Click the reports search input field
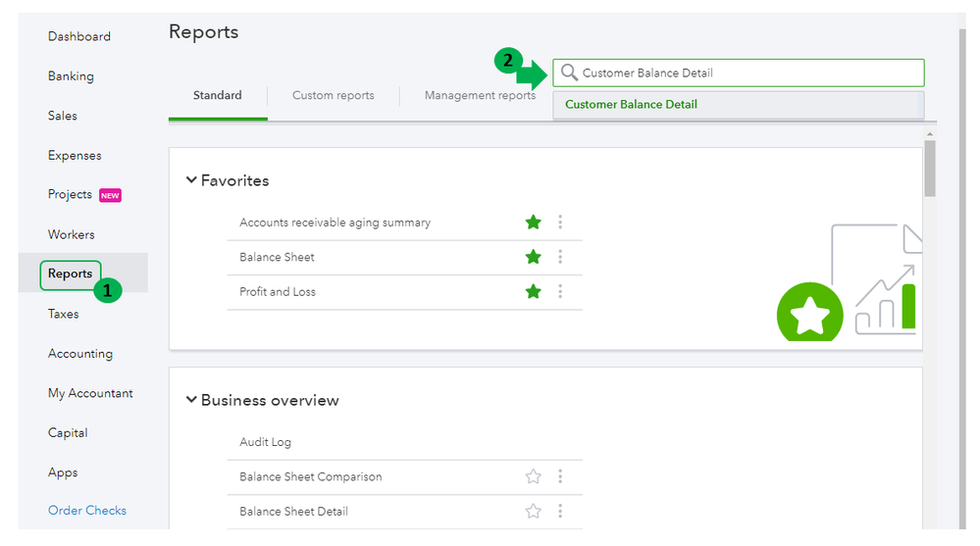The height and width of the screenshot is (546, 980). (x=746, y=74)
